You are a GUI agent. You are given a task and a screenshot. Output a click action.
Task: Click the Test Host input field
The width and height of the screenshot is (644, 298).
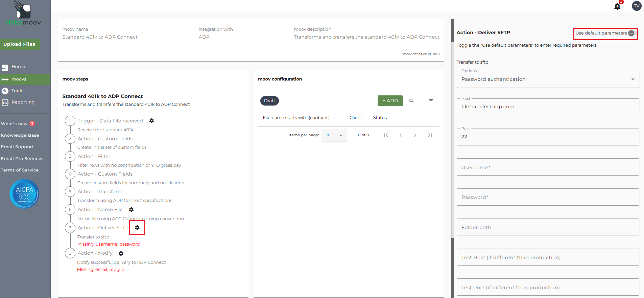[548, 257]
